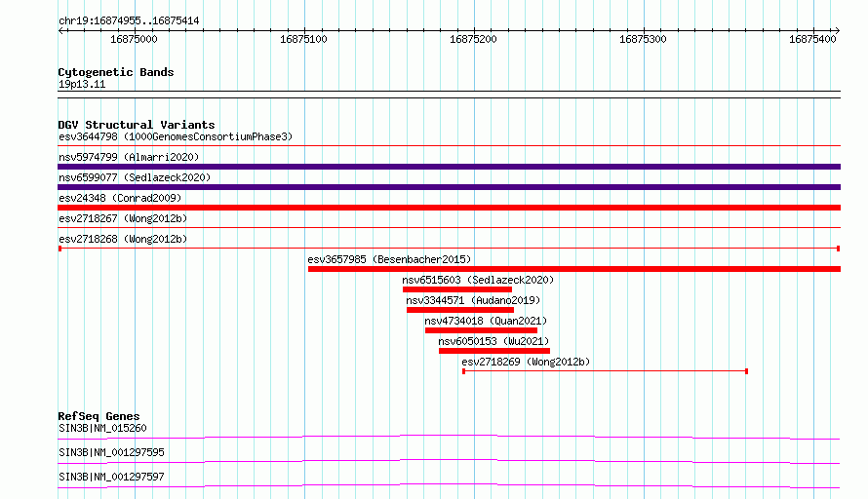Click the magenta transcript line under SIN3B|NM_015260
The width and height of the screenshot is (868, 499).
point(449,437)
